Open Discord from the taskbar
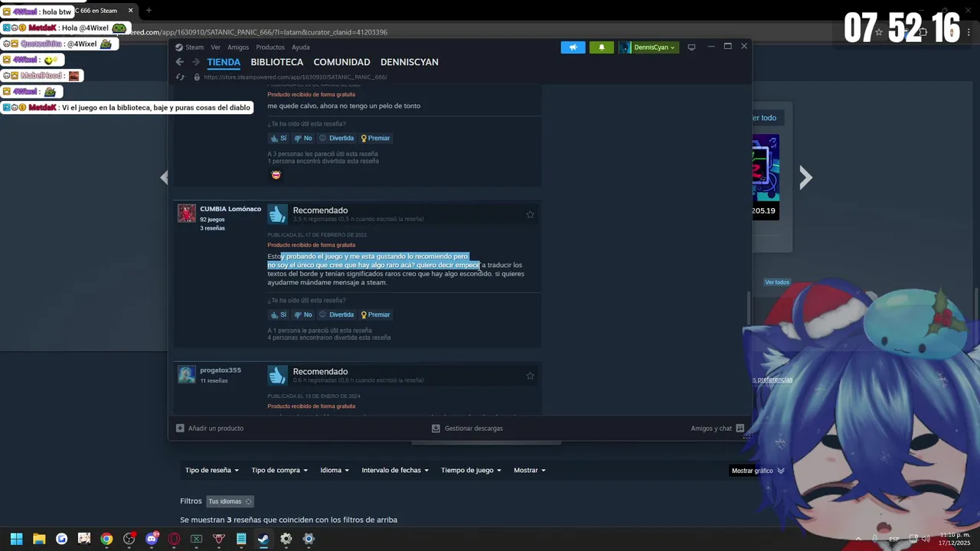Image resolution: width=980 pixels, height=551 pixels. (152, 539)
